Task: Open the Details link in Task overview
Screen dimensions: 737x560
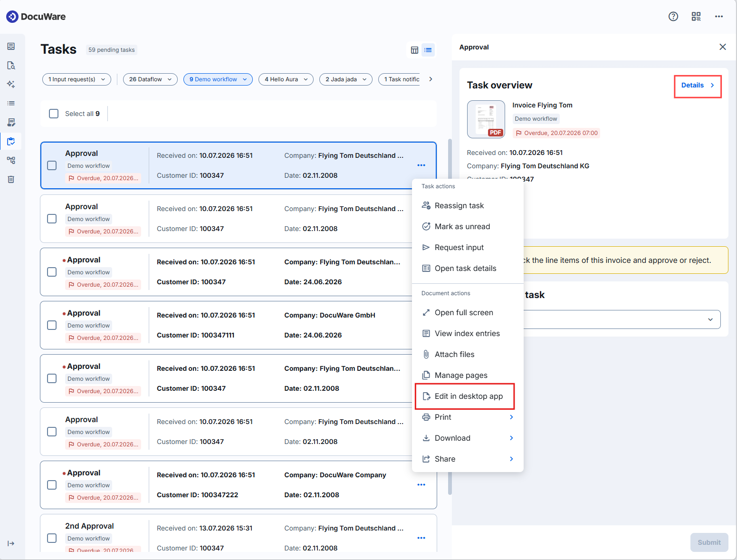Action: pos(698,86)
